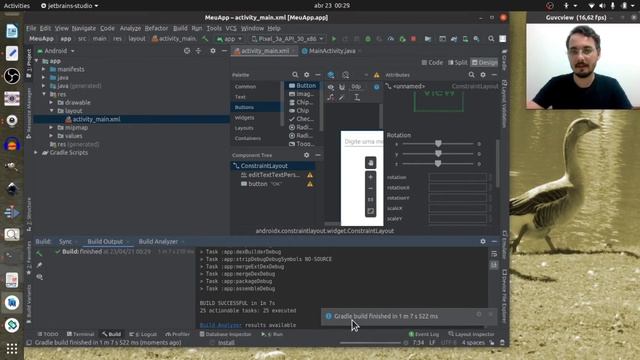Open the File menu
Image resolution: width=640 pixels, height=360 pixels.
coord(31,28)
